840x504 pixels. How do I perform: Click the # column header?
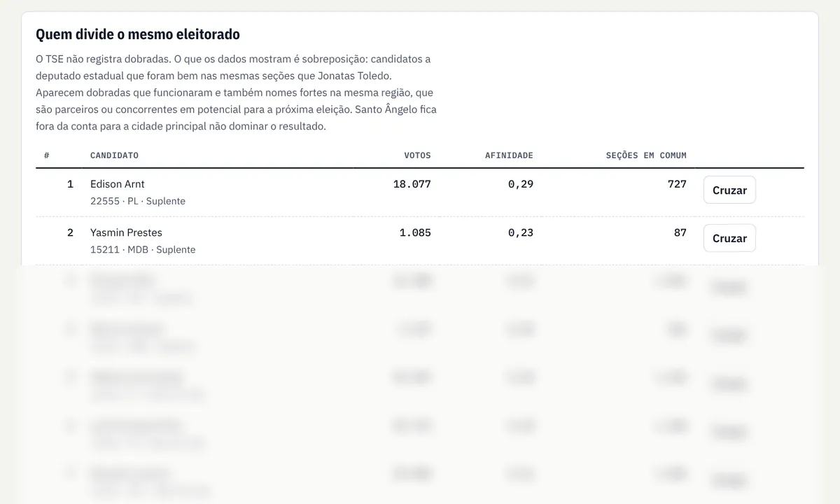tap(46, 155)
